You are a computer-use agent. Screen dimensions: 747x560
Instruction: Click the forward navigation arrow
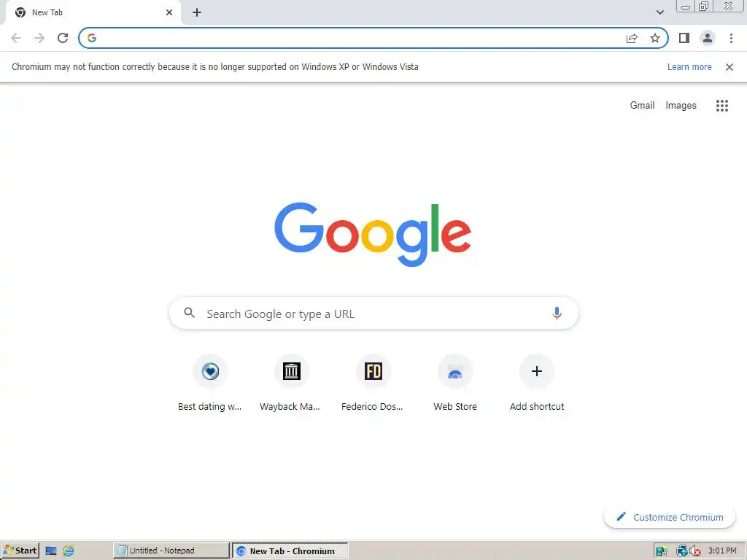39,38
